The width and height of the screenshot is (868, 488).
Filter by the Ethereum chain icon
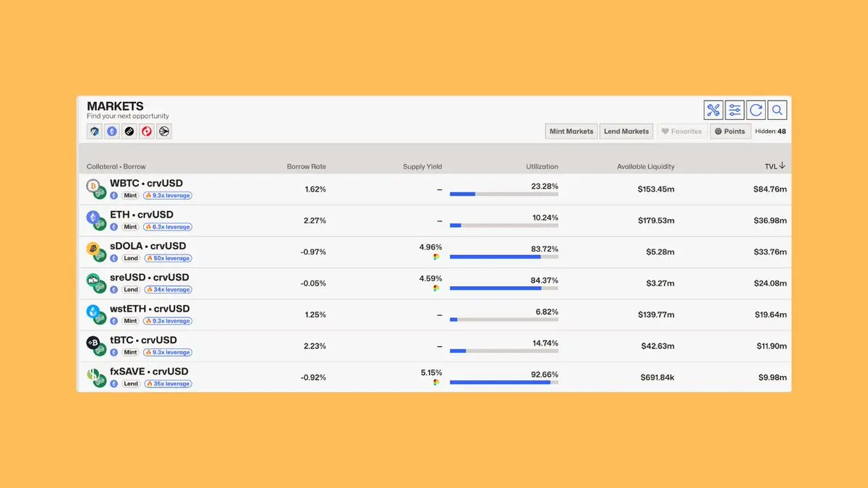coord(112,132)
